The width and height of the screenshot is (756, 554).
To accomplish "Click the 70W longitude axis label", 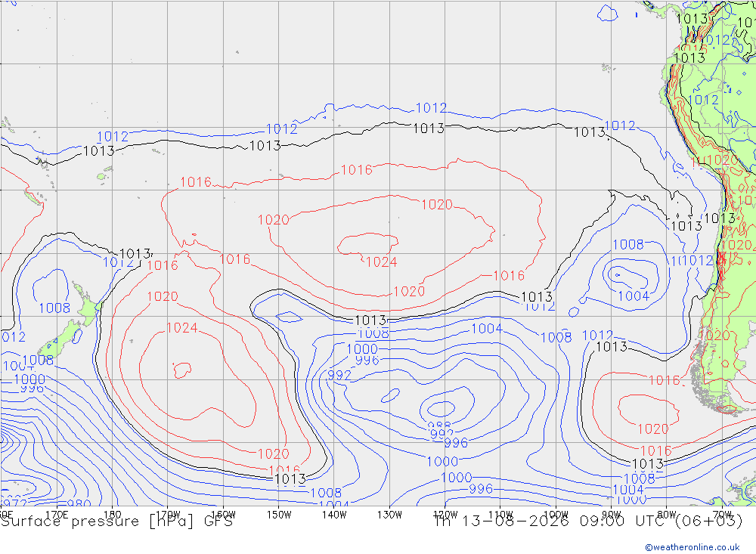I will (x=722, y=515).
